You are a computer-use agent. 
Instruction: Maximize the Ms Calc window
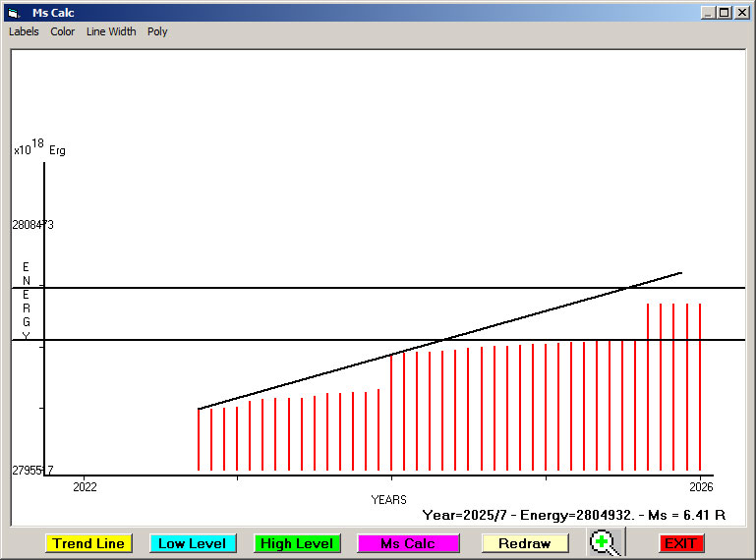tap(725, 13)
